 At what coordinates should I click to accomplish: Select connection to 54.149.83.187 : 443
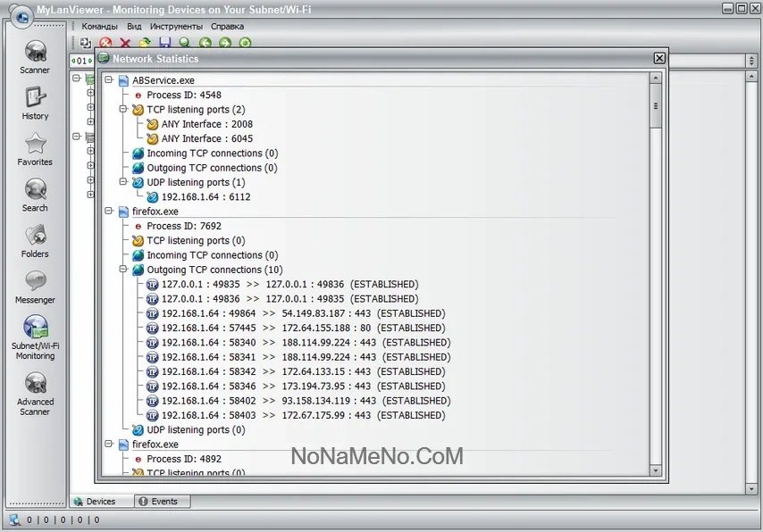[302, 313]
